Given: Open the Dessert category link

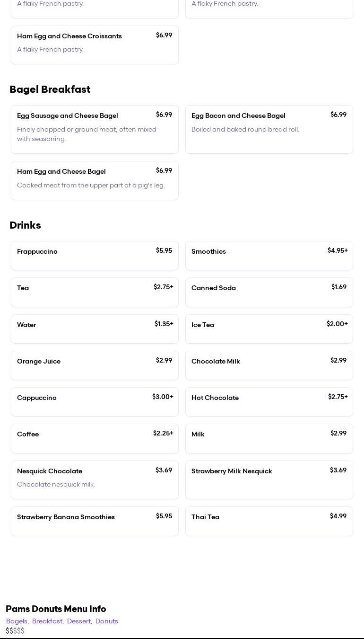Looking at the screenshot, I should pos(79,621).
